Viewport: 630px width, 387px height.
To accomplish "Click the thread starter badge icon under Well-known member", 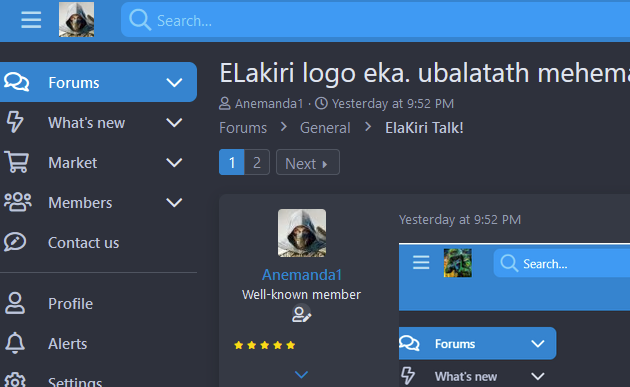I will tap(301, 314).
